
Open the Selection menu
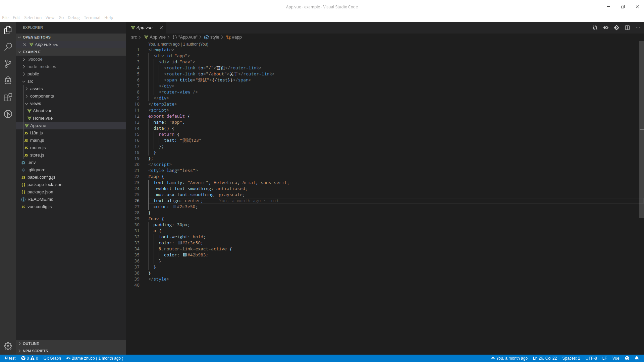tap(33, 18)
